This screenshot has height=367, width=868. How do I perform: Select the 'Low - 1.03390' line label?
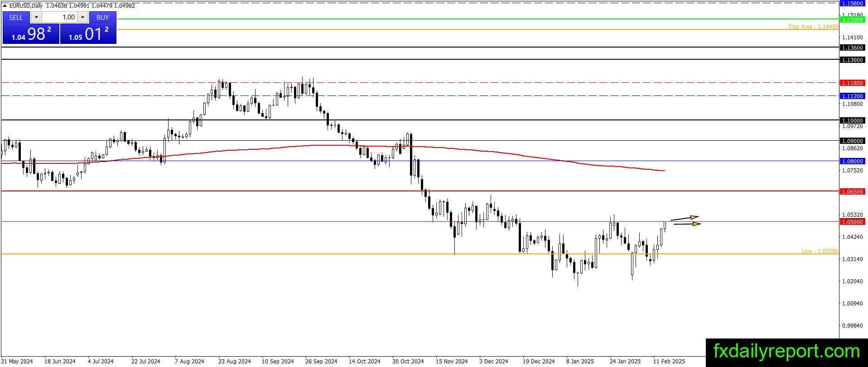tap(820, 251)
